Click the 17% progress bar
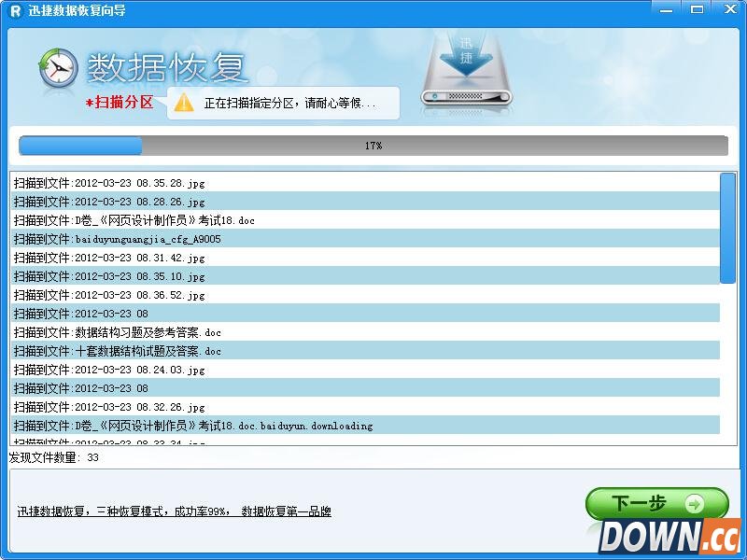 (373, 146)
